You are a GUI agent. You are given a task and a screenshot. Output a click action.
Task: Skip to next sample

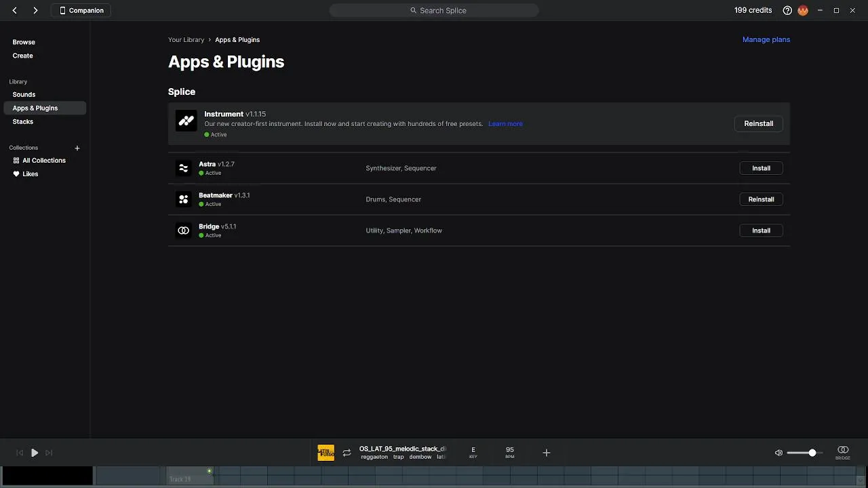click(x=49, y=453)
